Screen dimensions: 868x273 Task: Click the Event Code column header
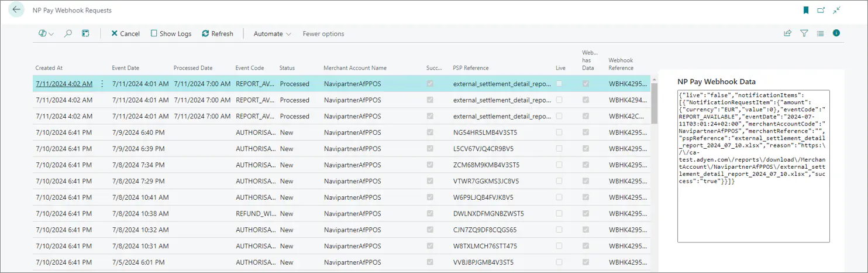(250, 68)
